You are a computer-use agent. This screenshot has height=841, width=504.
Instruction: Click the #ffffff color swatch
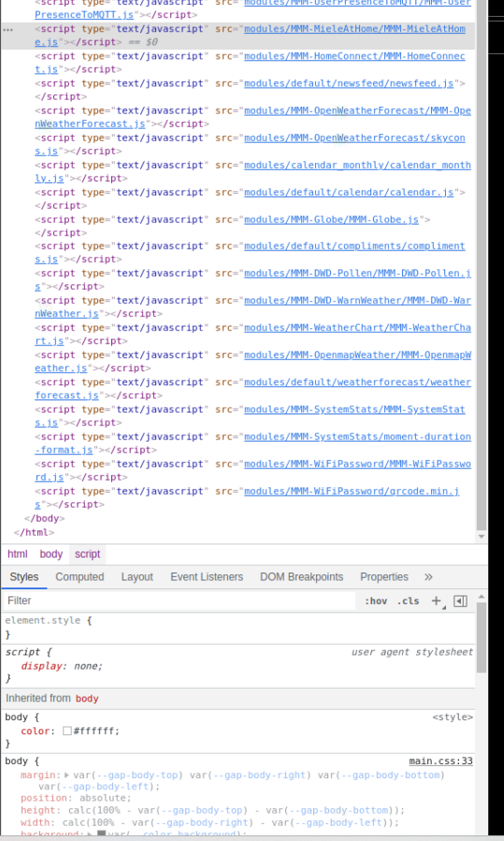[x=67, y=731]
